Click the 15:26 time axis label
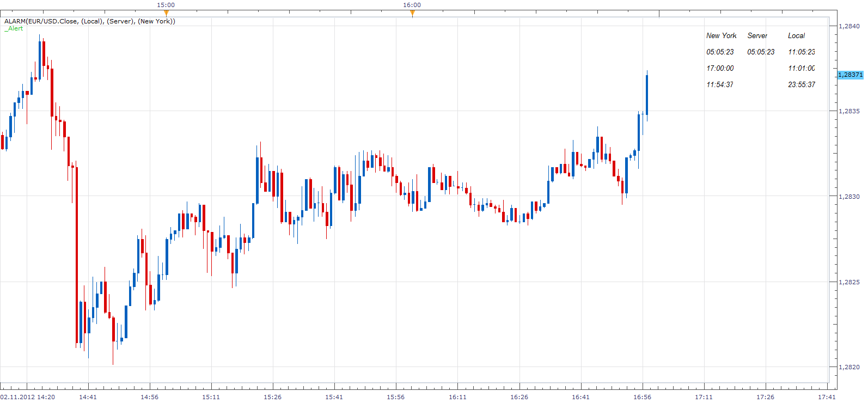868x403 pixels. pyautogui.click(x=272, y=397)
